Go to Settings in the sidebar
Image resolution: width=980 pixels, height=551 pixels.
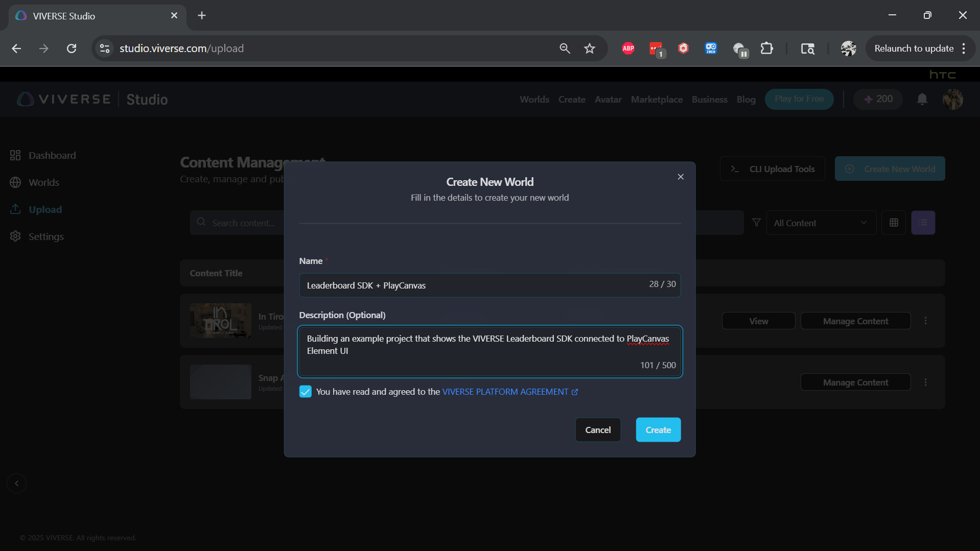point(46,236)
